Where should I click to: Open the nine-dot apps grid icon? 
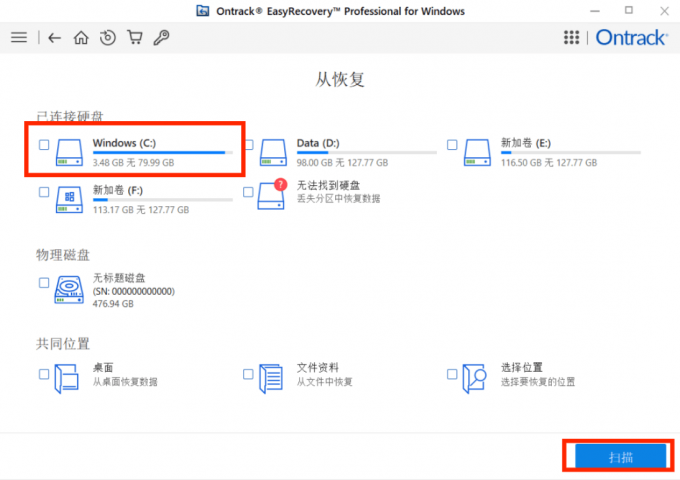pos(571,38)
